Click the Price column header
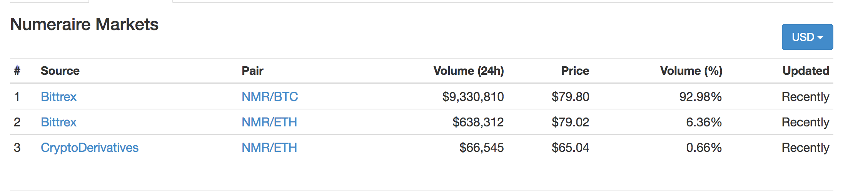 (x=575, y=71)
